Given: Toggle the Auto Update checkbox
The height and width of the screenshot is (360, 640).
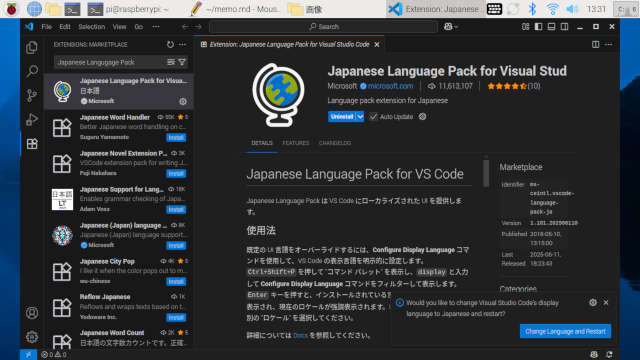Looking at the screenshot, I should tap(373, 117).
